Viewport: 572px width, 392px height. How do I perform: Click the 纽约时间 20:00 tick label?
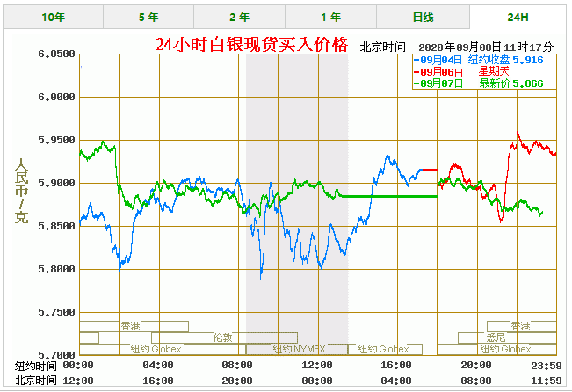point(476,365)
